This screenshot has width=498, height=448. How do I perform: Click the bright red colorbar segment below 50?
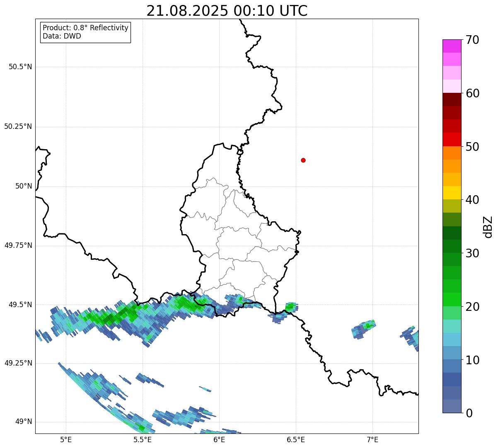pyautogui.click(x=452, y=139)
